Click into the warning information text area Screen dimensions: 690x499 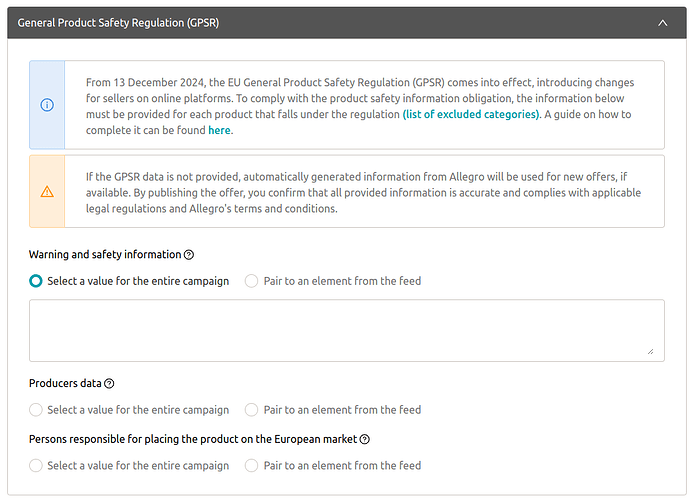pos(347,330)
